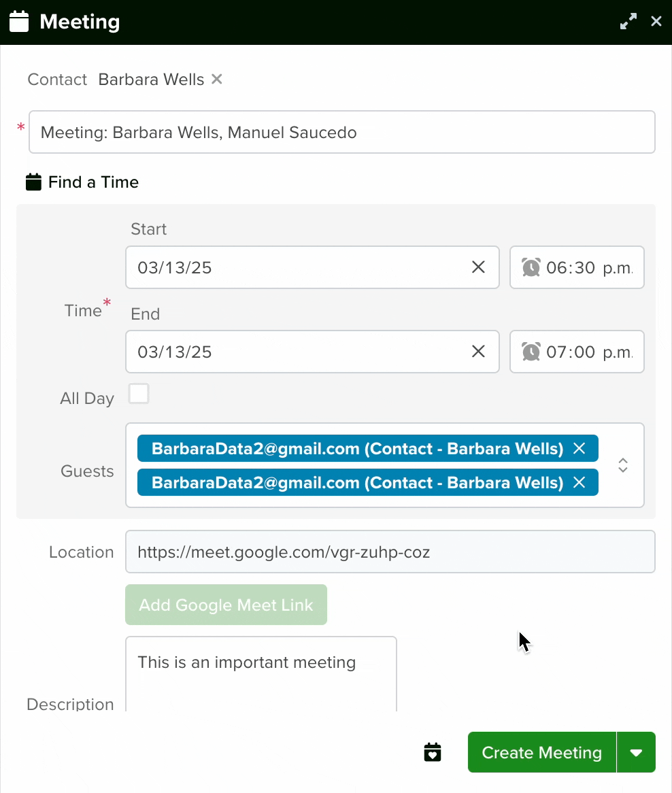Viewport: 672px width, 793px height.
Task: Click the Create Meeting button
Action: [x=542, y=752]
